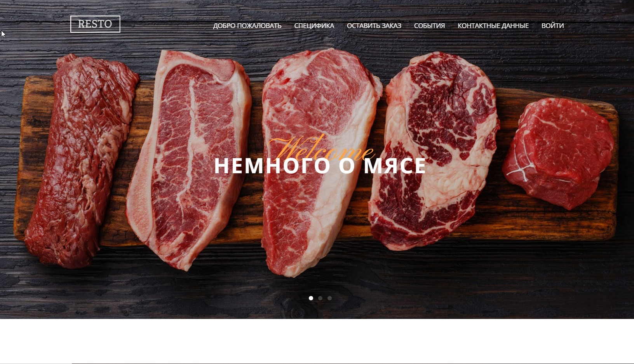Click the white section below the hero image

(x=317, y=341)
